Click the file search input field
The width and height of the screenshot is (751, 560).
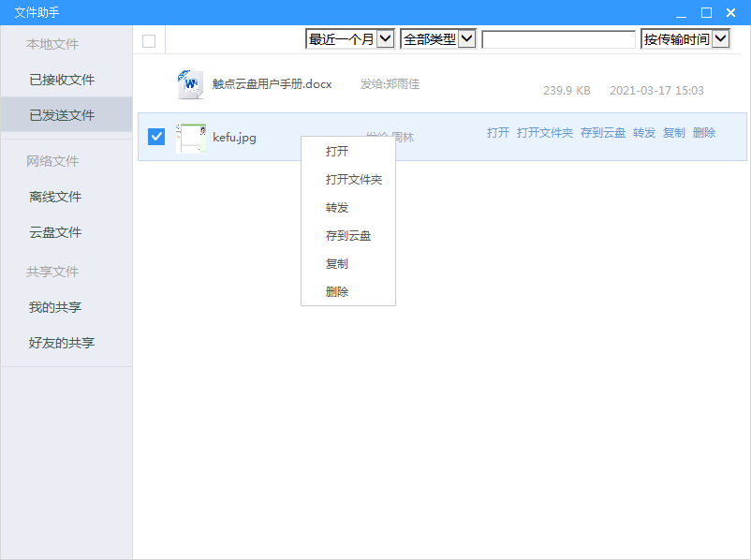[x=558, y=39]
